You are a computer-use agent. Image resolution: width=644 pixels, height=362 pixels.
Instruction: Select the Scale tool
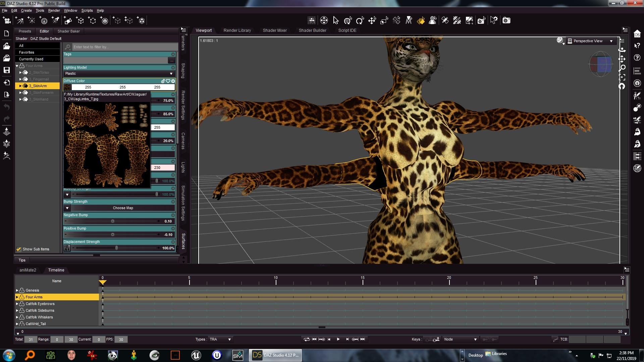click(384, 20)
